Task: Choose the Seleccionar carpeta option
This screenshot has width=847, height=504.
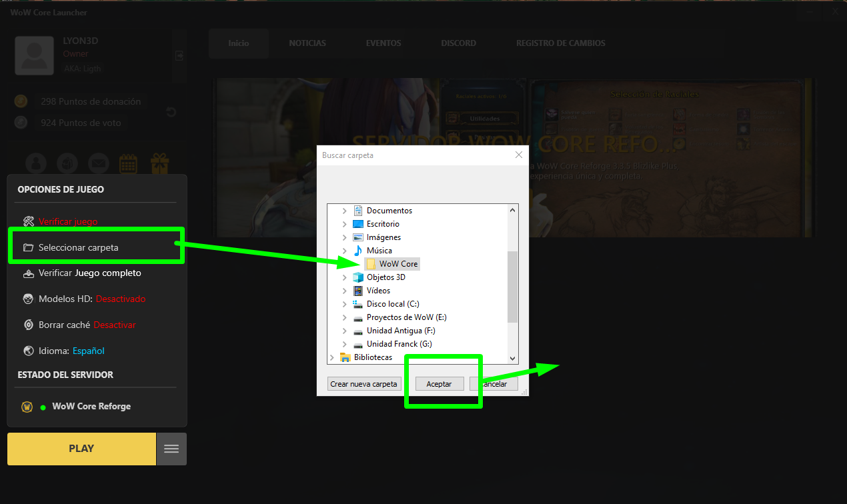Action: pos(79,247)
